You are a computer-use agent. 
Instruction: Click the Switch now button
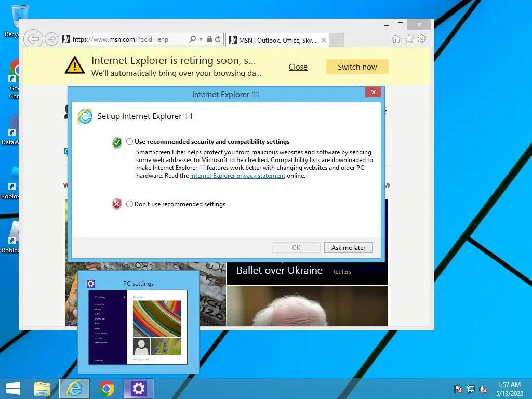tap(357, 67)
